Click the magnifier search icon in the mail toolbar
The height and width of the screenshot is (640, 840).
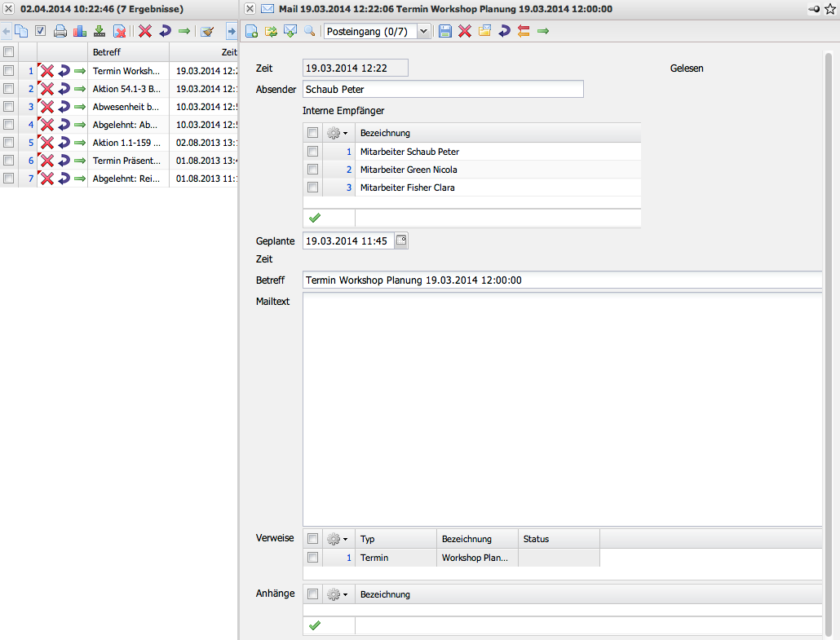310,31
